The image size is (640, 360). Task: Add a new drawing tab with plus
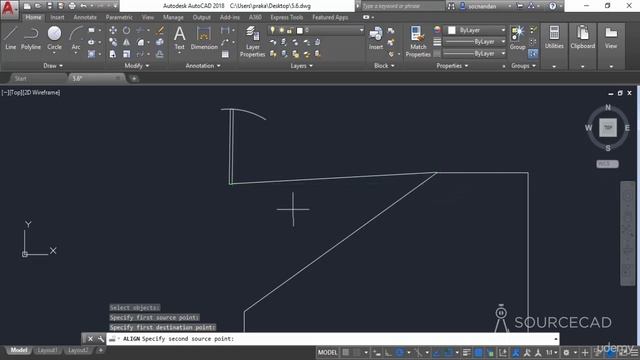point(134,78)
